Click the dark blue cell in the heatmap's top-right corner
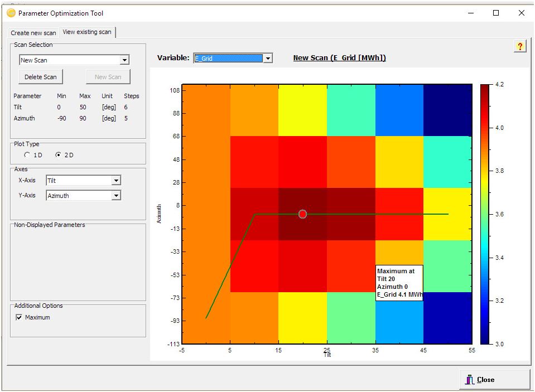The height and width of the screenshot is (392, 535). tap(447, 110)
